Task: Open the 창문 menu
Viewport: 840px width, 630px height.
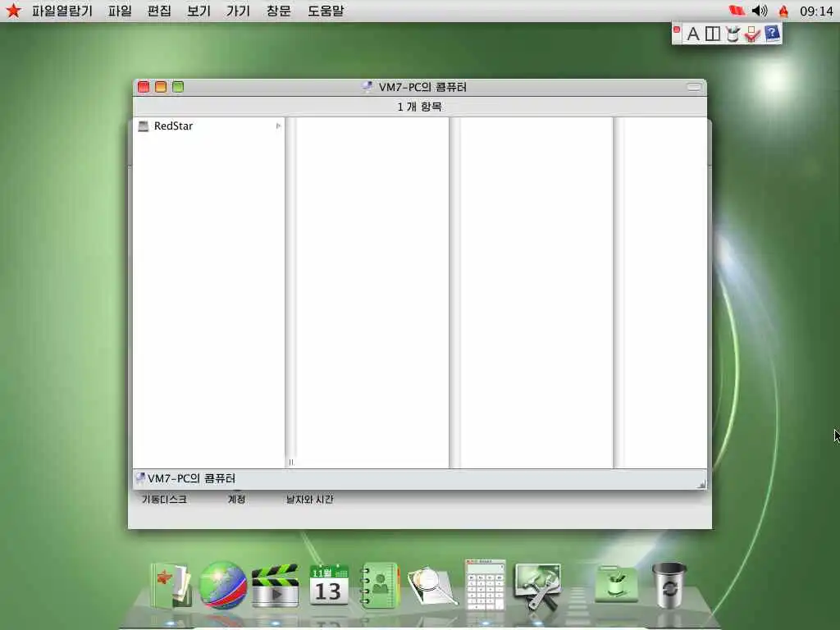Action: [x=279, y=11]
